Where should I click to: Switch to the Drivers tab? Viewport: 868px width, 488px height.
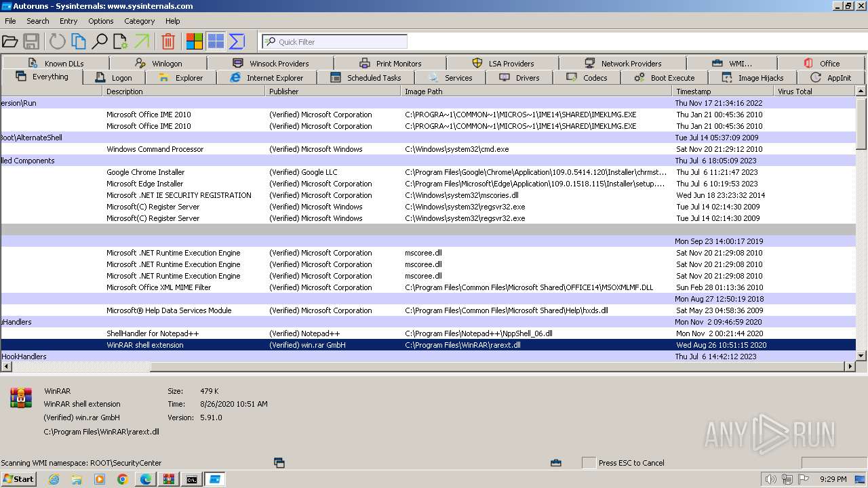click(519, 77)
